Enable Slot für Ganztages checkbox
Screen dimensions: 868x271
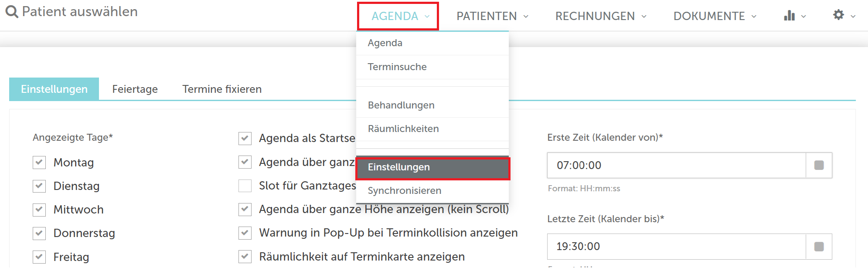click(245, 186)
